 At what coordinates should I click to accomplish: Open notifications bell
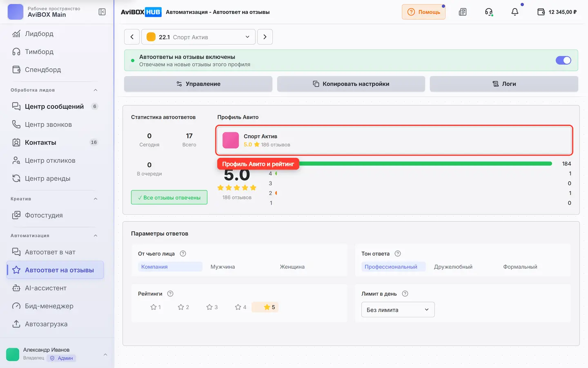click(x=515, y=12)
